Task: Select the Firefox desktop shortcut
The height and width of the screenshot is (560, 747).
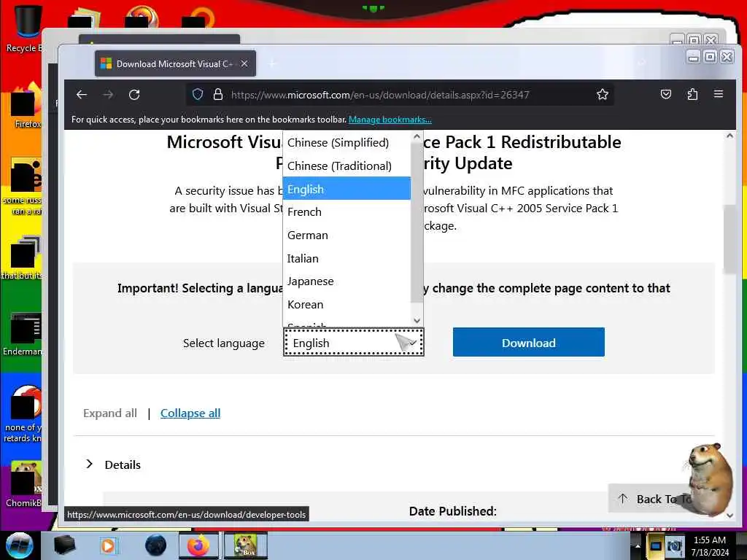Action: (26, 106)
